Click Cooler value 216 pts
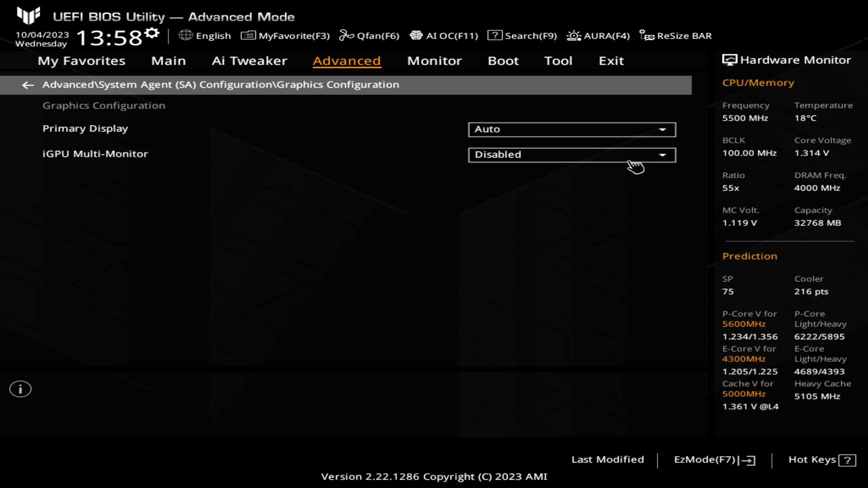The height and width of the screenshot is (488, 868). point(811,292)
